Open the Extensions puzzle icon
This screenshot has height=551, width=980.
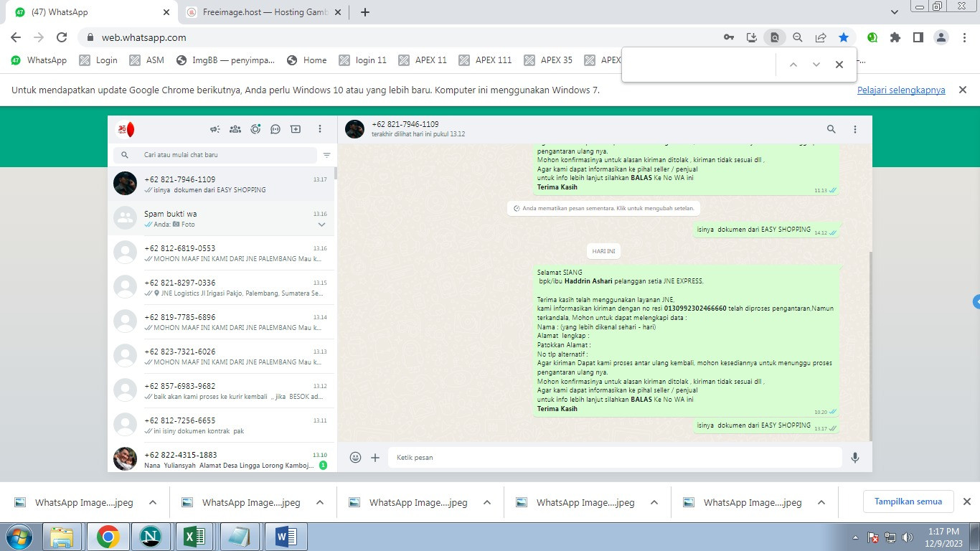pos(895,37)
